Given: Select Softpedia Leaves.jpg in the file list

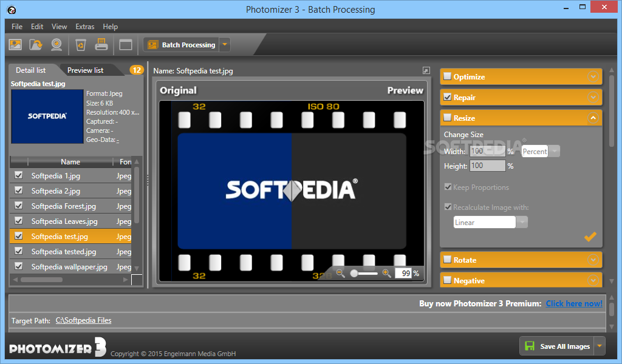Looking at the screenshot, I should click(x=70, y=221).
